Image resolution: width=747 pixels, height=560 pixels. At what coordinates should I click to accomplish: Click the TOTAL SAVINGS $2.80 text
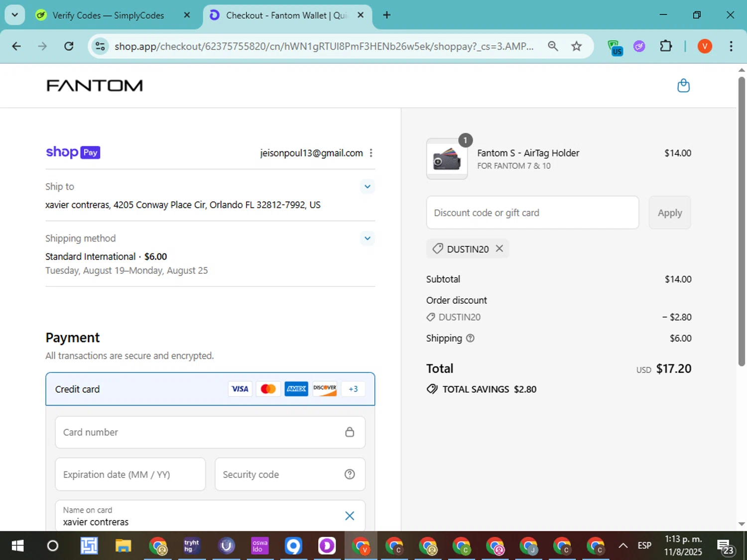click(x=489, y=389)
